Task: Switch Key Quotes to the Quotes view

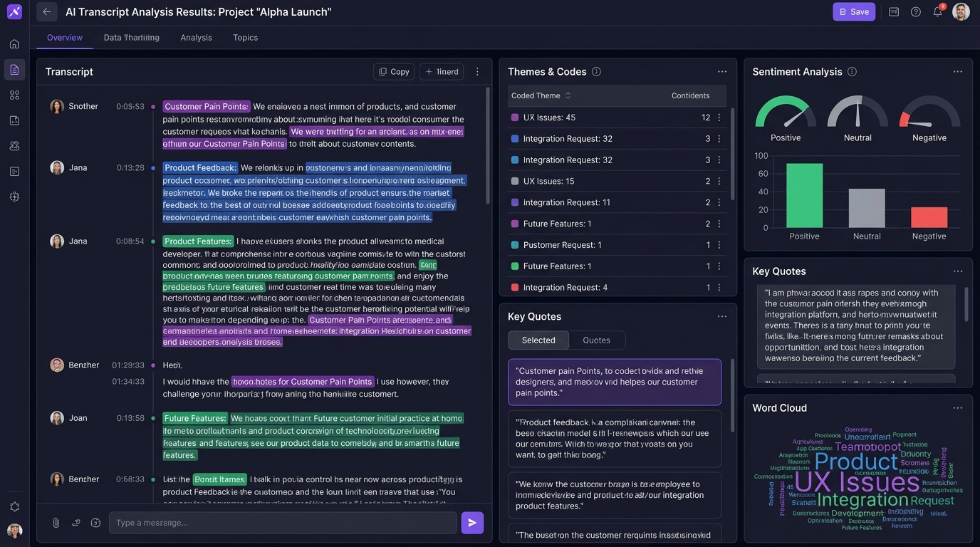Action: click(x=596, y=340)
